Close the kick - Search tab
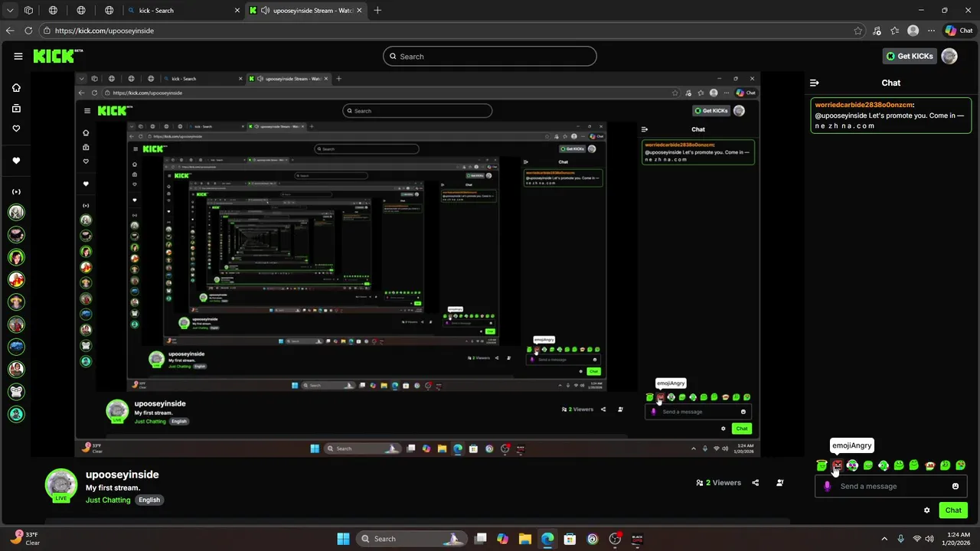This screenshot has height=551, width=980. [236, 11]
